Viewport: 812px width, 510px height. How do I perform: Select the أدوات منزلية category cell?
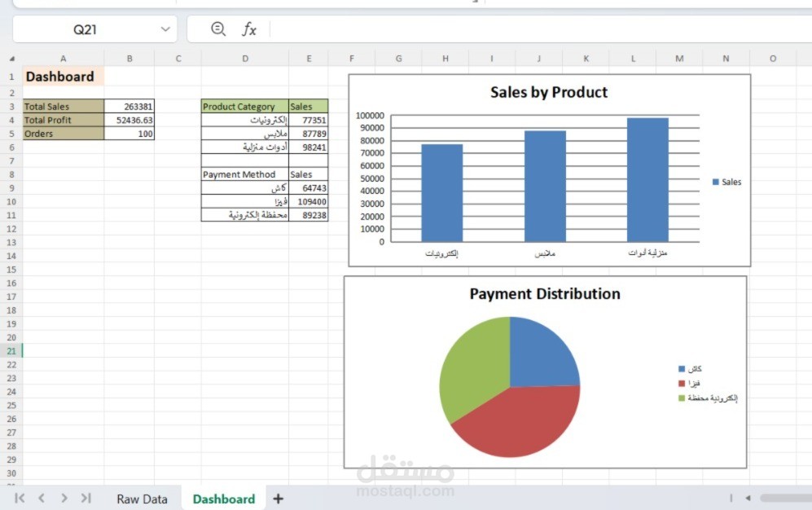(245, 147)
